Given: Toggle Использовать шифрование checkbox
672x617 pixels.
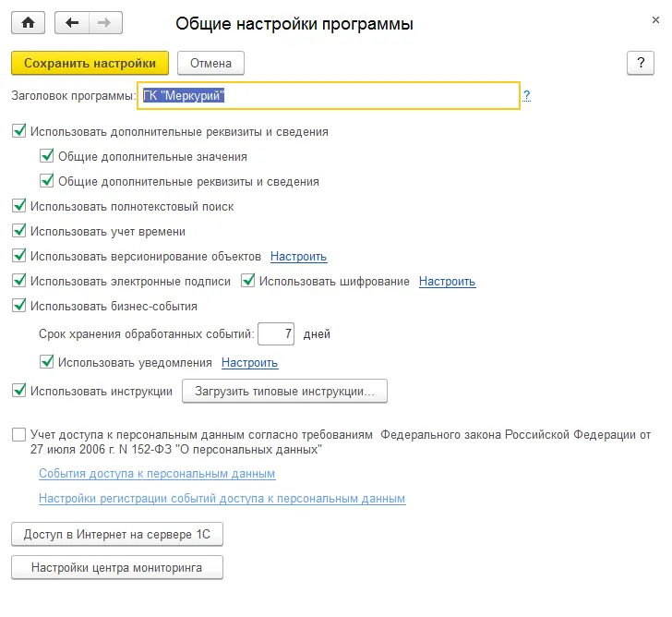Looking at the screenshot, I should pyautogui.click(x=247, y=281).
